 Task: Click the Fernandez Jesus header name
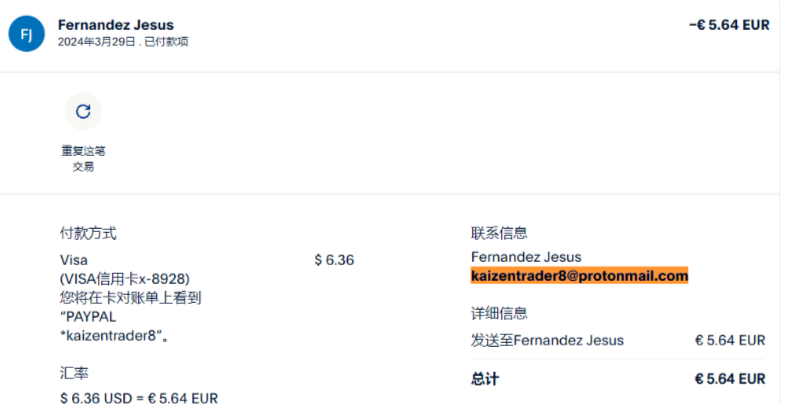pos(115,25)
